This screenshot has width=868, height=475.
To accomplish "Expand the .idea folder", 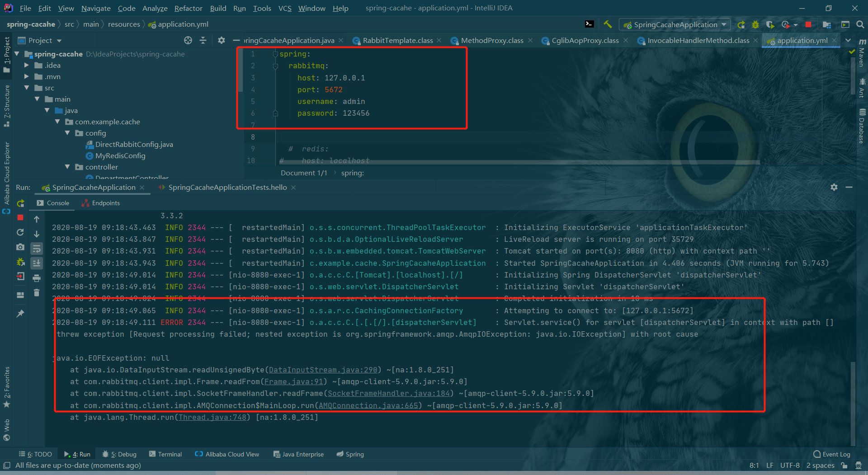I will tap(27, 65).
